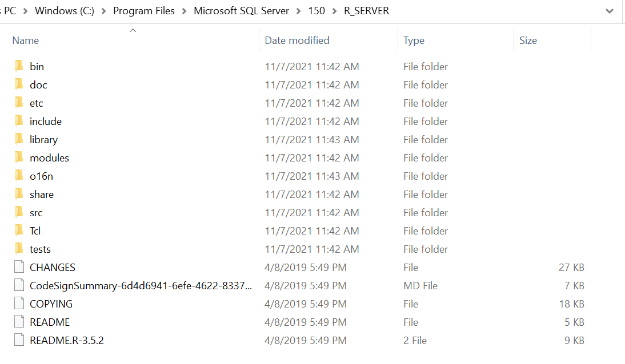Click the R_SERVER breadcrumb
This screenshot has width=625, height=364.
pos(366,11)
